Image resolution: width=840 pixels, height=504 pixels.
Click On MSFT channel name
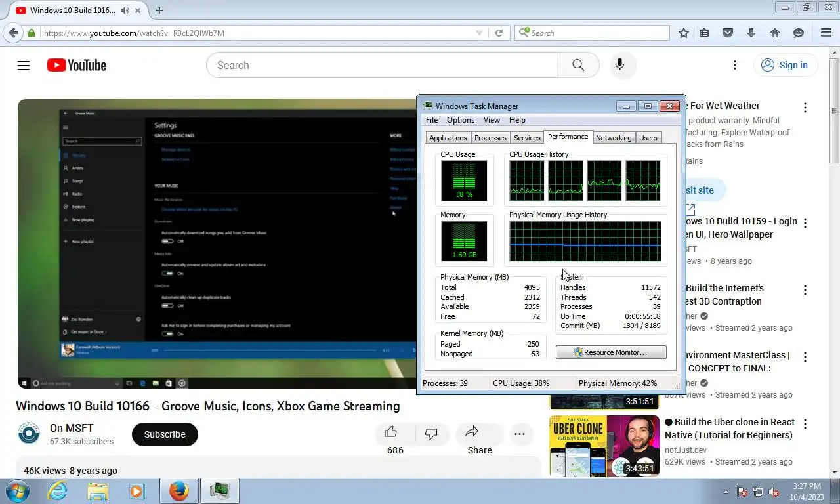point(72,429)
